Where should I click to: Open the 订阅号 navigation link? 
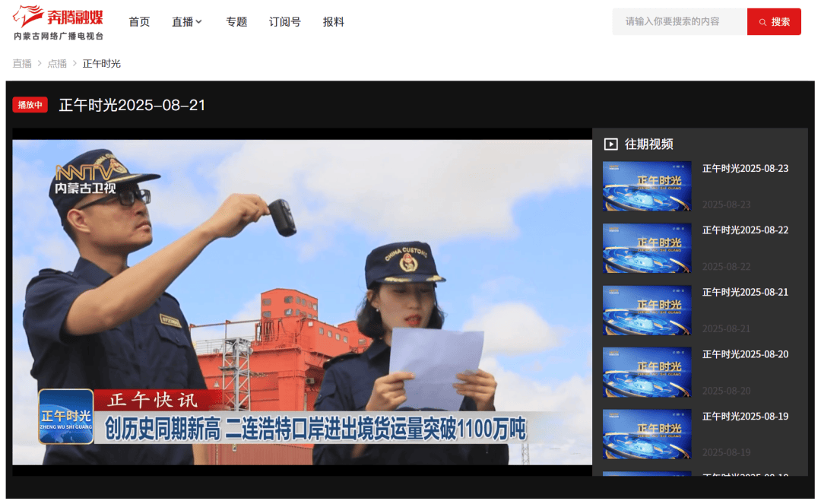click(285, 22)
